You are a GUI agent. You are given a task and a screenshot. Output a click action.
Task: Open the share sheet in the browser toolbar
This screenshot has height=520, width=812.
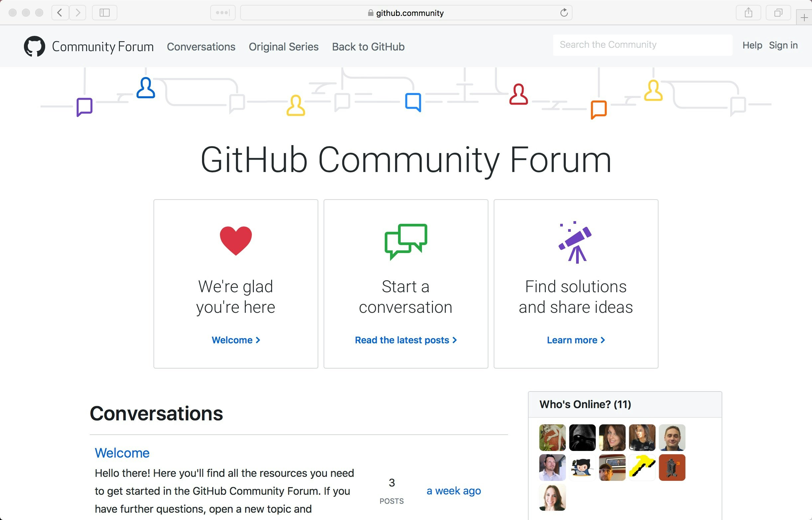point(749,13)
